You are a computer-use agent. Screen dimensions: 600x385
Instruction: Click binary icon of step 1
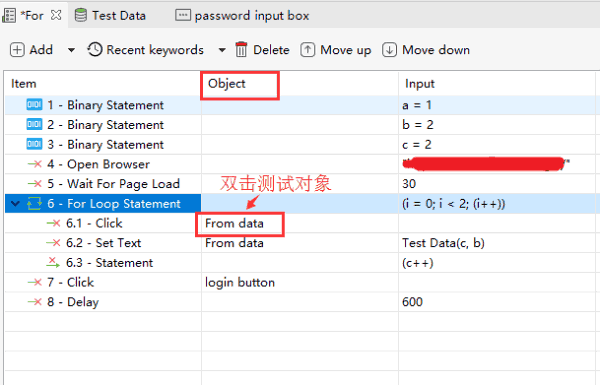pyautogui.click(x=34, y=104)
